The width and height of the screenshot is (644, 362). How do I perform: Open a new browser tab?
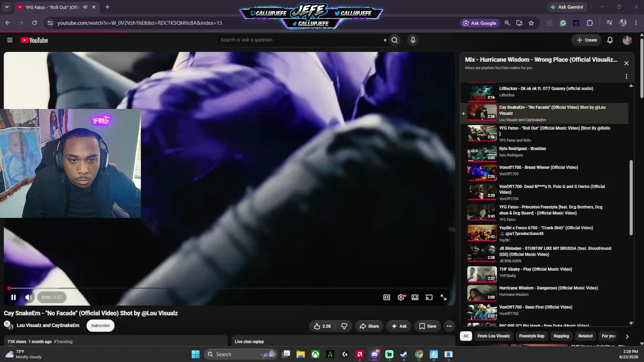click(107, 7)
